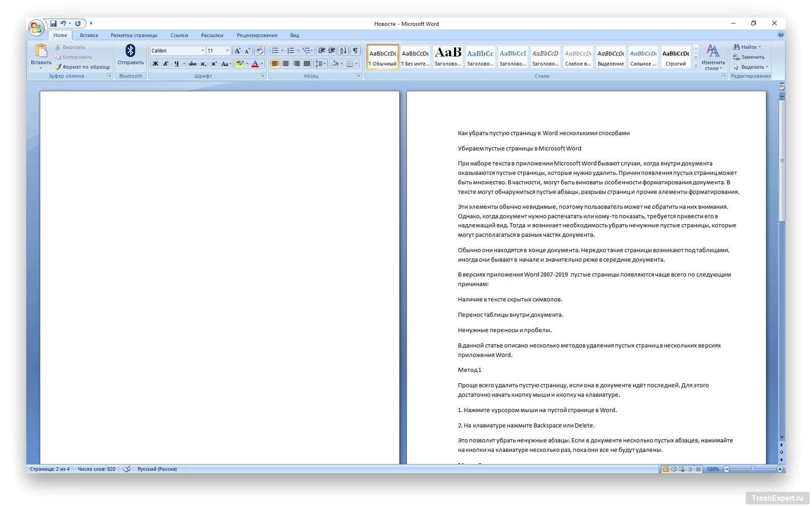Viewport: 812px width, 507px height.
Task: Redo the last action
Action: [x=78, y=23]
